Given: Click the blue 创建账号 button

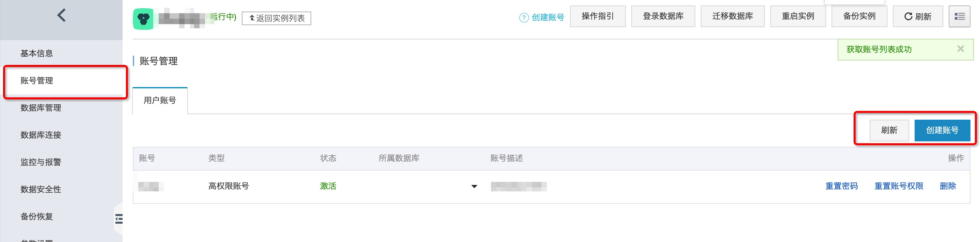Looking at the screenshot, I should pos(942,130).
